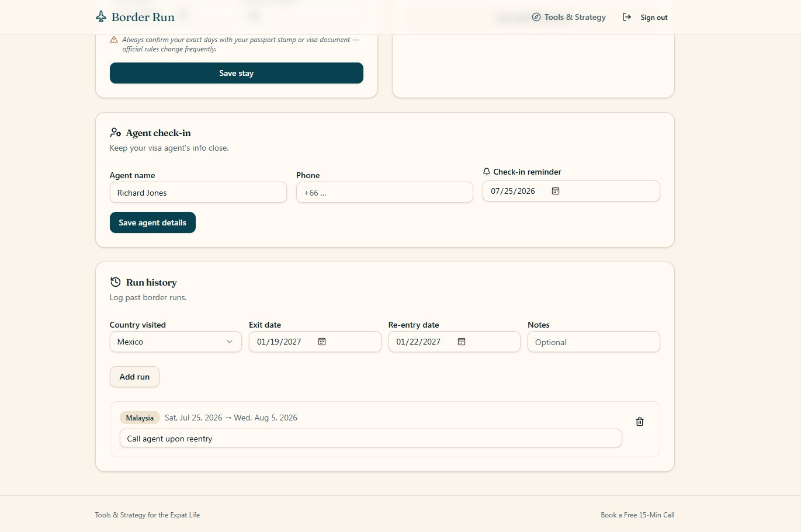Click the compass icon beside Tools & Strategy
This screenshot has width=801, height=532.
tap(536, 17)
